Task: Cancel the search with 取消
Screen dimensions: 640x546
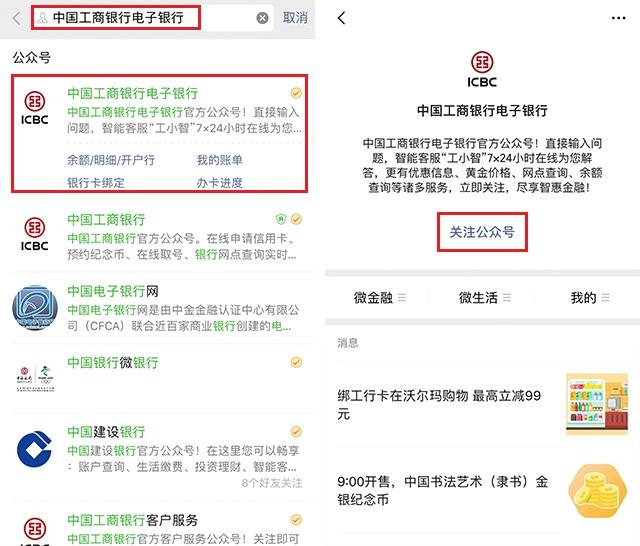Action: click(x=295, y=18)
